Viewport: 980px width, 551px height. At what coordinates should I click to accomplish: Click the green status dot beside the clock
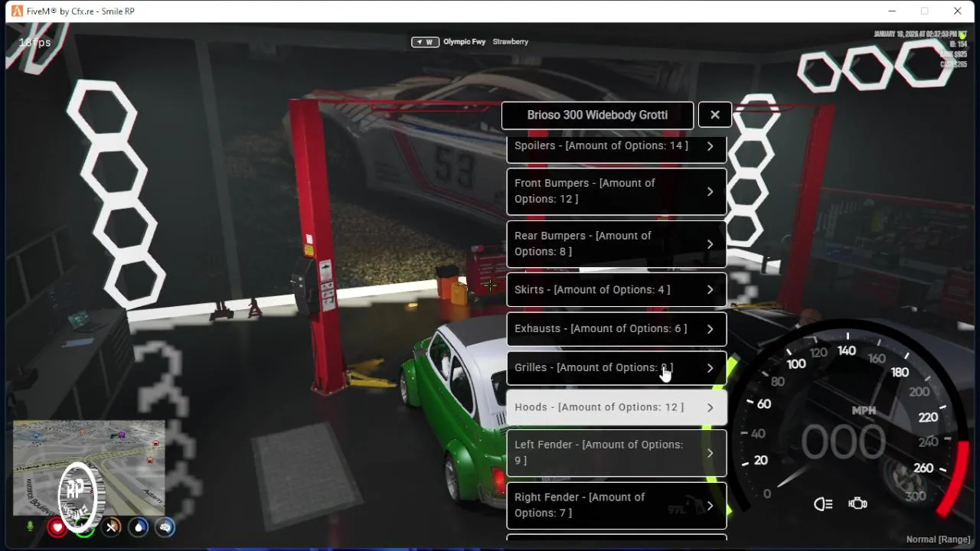[x=962, y=35]
